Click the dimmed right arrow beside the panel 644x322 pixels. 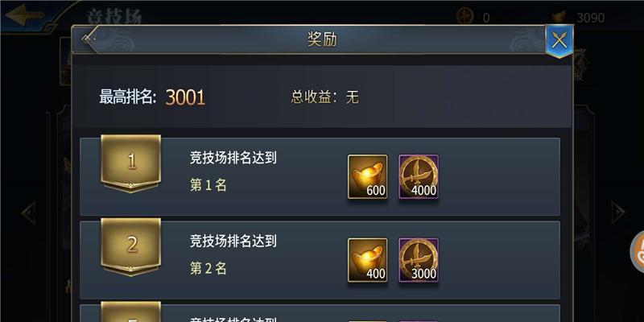617,213
